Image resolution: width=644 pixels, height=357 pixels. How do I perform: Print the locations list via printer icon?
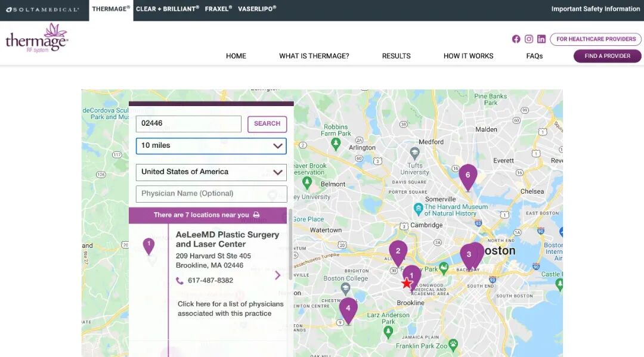coord(256,215)
